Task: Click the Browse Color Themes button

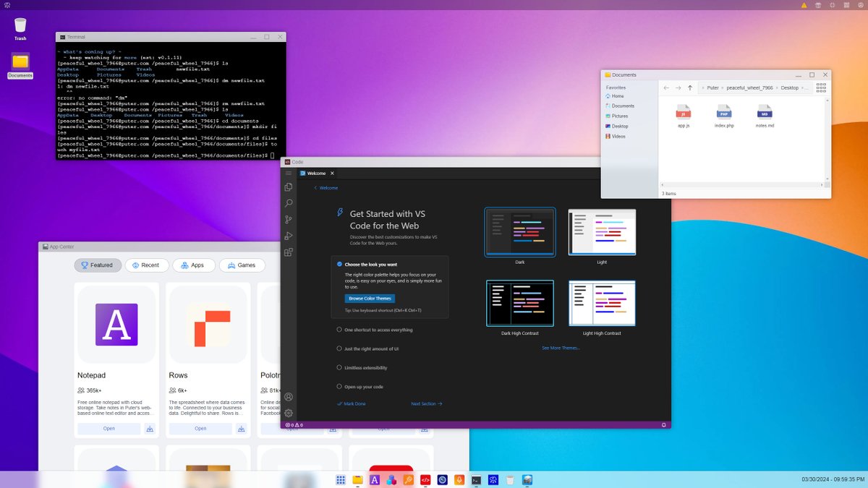Action: (370, 299)
